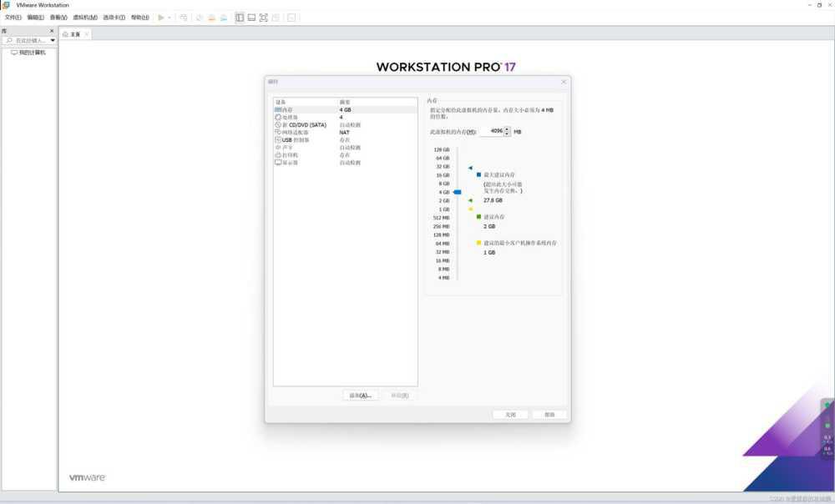The width and height of the screenshot is (835, 504).
Task: Click the full-screen mode toolbar icon
Action: [264, 18]
